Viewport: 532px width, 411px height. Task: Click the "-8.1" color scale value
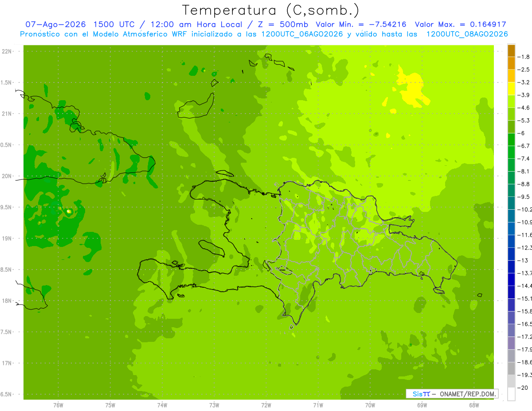click(524, 171)
